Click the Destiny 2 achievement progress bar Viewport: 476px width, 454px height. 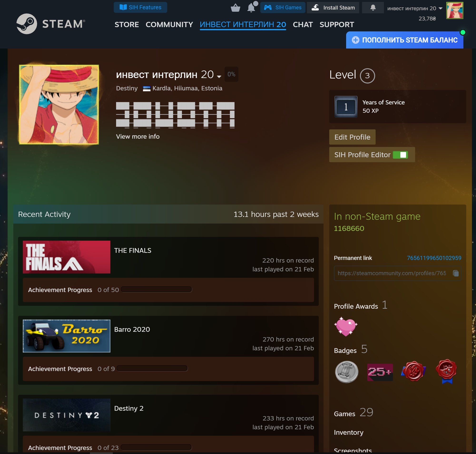point(156,447)
